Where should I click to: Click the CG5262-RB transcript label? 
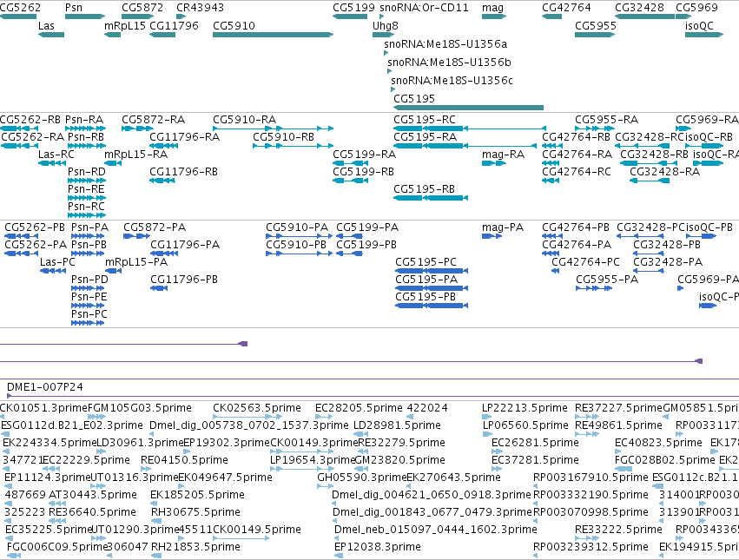pos(30,120)
